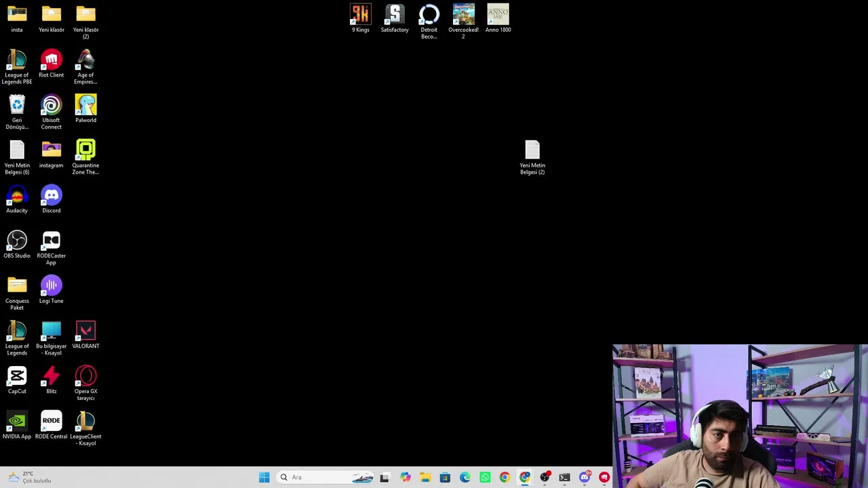Open WhatsApp from the taskbar
The height and width of the screenshot is (488, 868).
(485, 477)
